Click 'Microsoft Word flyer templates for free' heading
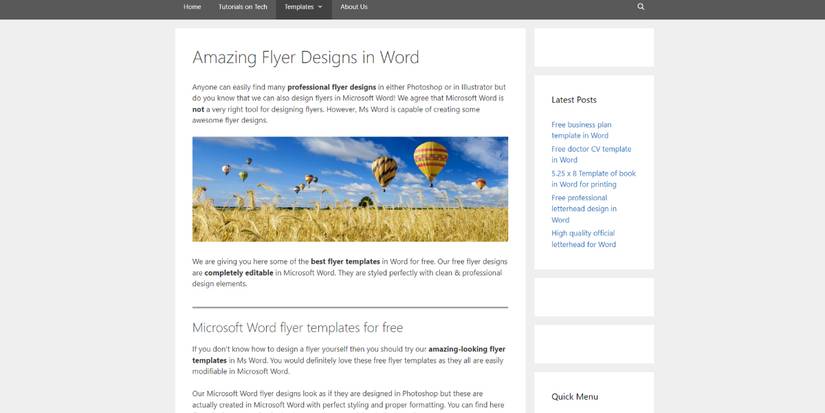Screen dimensions: 825x413 [297, 328]
